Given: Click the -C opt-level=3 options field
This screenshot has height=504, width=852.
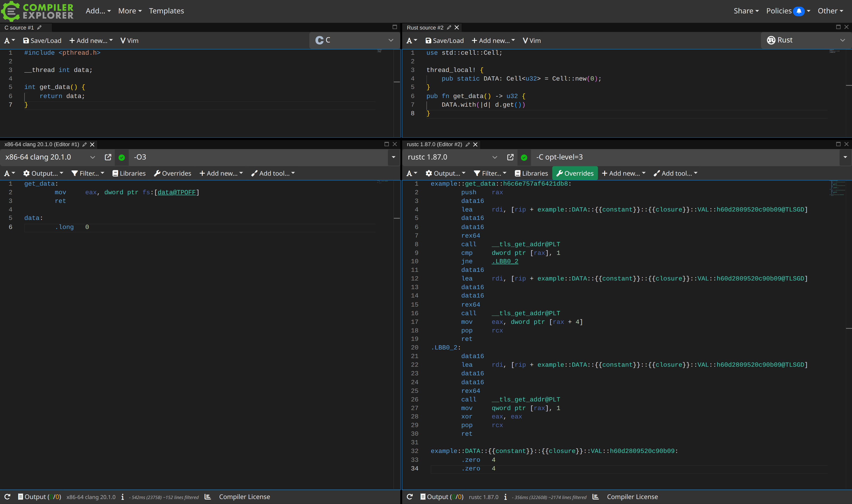Looking at the screenshot, I should pos(685,157).
